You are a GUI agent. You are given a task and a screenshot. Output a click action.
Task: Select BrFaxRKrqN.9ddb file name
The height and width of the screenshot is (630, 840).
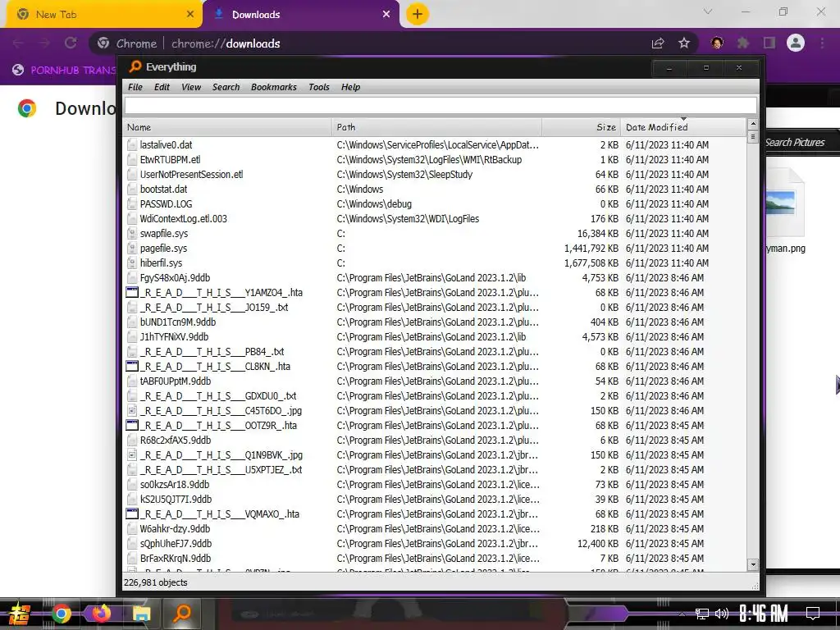pos(176,558)
